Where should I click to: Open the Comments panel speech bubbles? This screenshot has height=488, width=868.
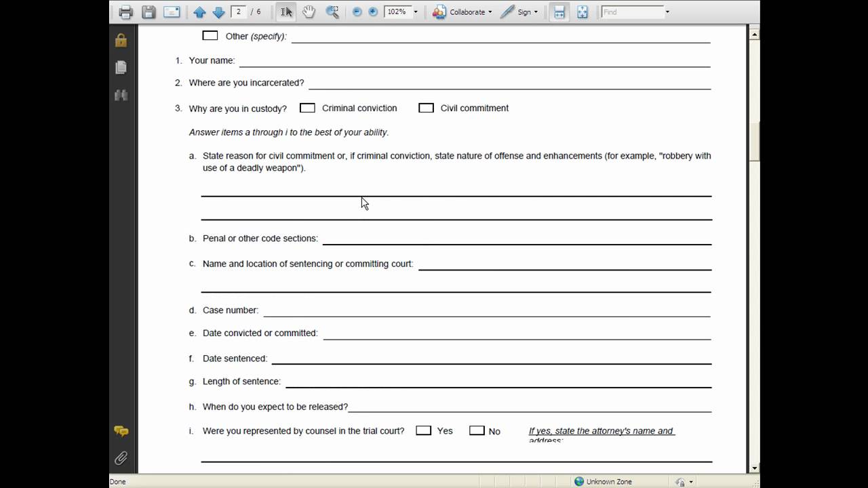121,431
